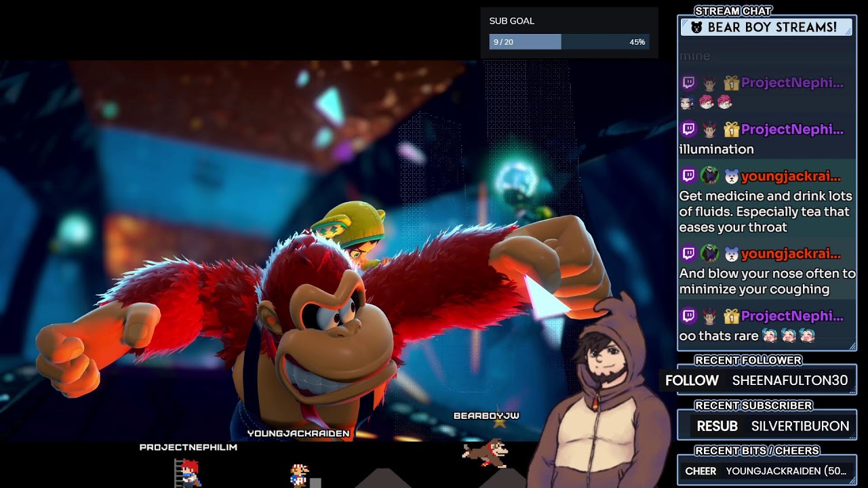The width and height of the screenshot is (868, 488).
Task: Click the STREAM CHAT heading
Action: (x=733, y=11)
